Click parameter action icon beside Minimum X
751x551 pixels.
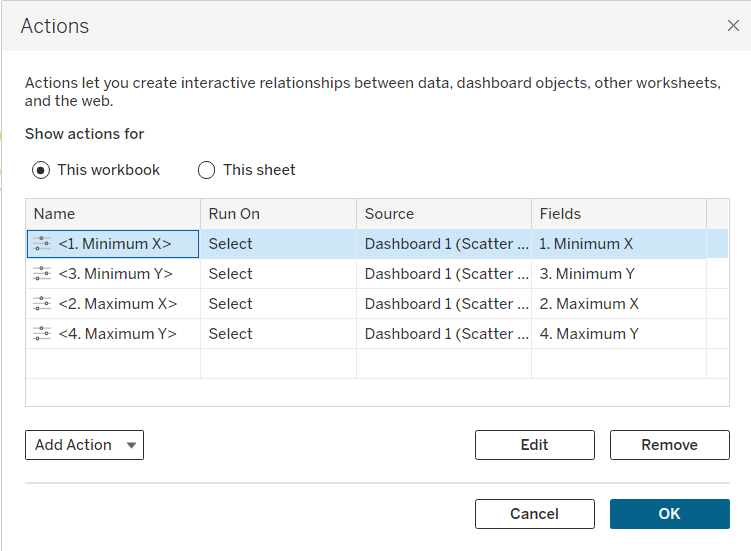coord(41,244)
